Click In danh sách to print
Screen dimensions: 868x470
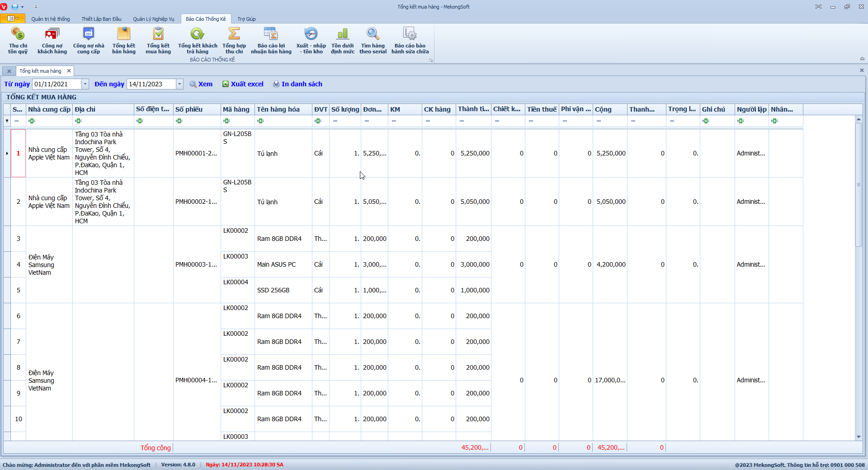pos(297,84)
